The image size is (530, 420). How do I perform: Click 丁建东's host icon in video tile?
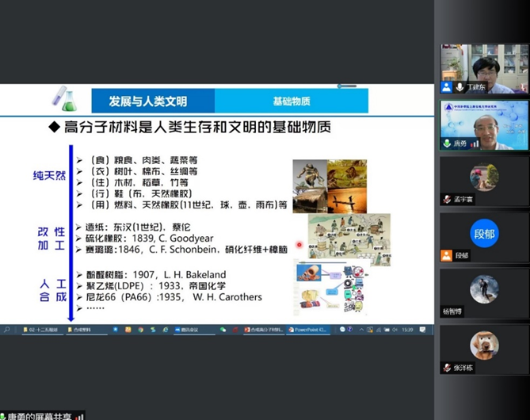(x=447, y=88)
